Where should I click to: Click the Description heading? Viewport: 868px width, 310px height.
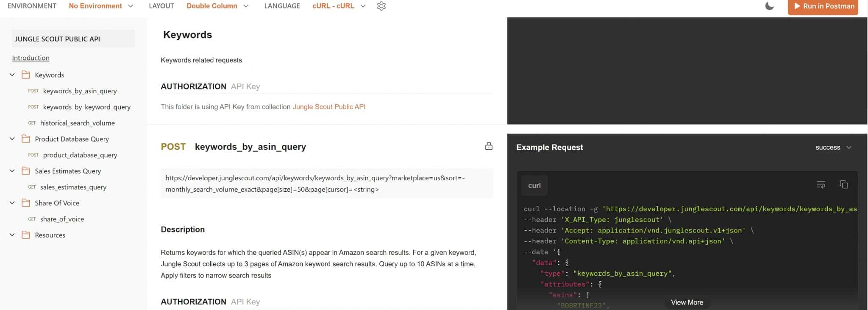click(x=183, y=229)
